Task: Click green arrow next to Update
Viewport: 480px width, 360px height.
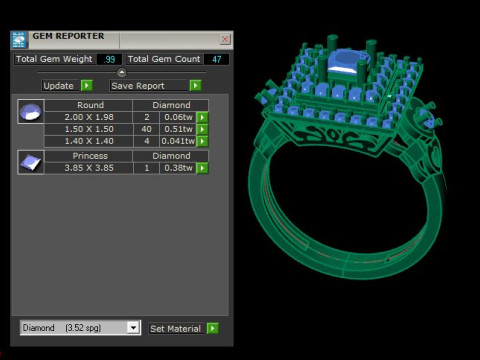Action: click(x=87, y=86)
